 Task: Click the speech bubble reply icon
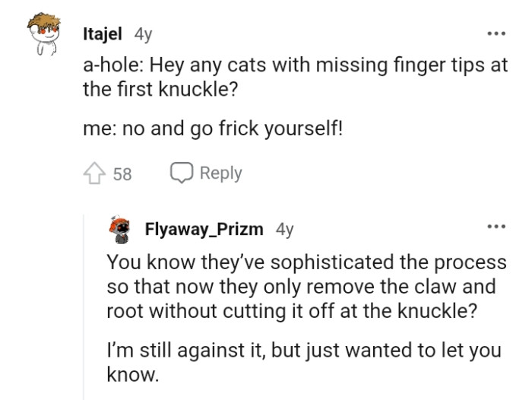(182, 173)
